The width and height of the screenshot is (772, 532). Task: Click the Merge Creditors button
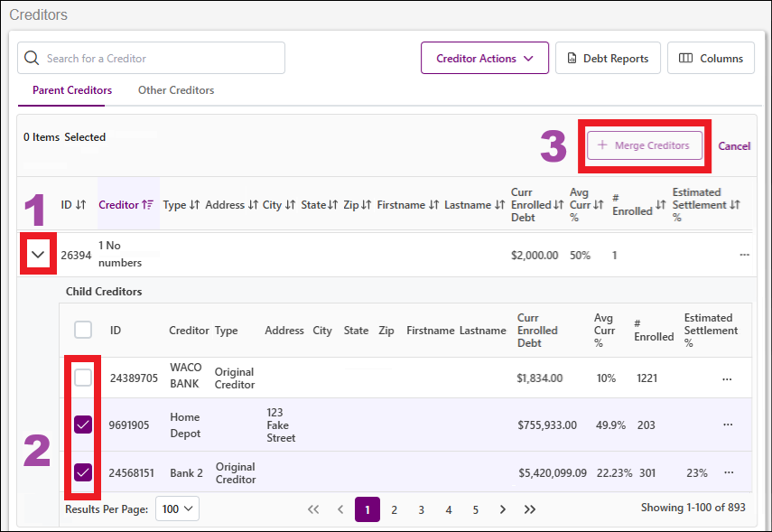pyautogui.click(x=645, y=145)
